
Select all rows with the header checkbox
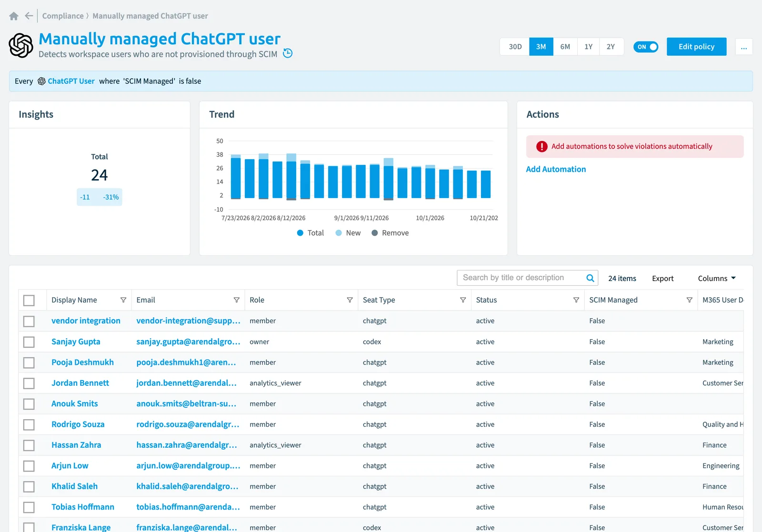click(29, 301)
